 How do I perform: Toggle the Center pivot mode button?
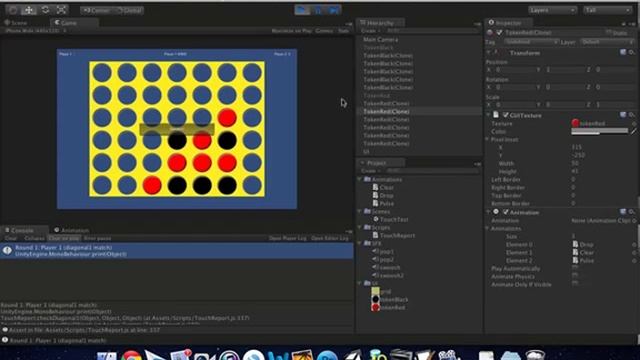[97, 10]
